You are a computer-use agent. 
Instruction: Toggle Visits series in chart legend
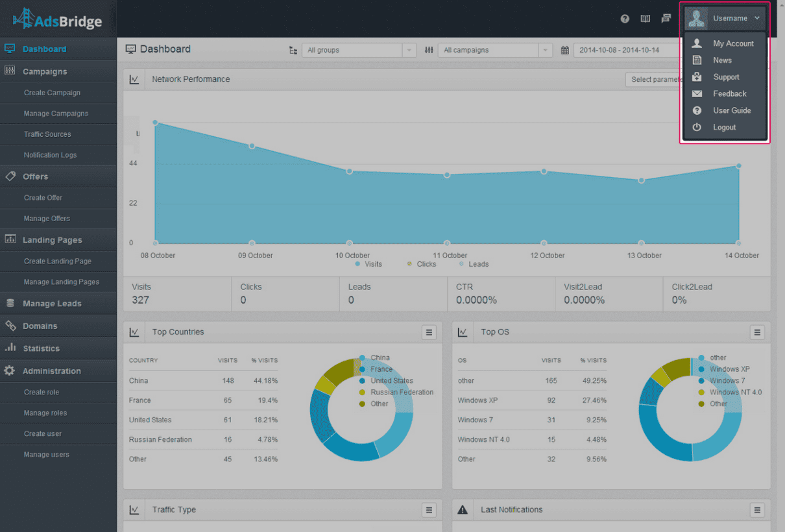click(369, 264)
